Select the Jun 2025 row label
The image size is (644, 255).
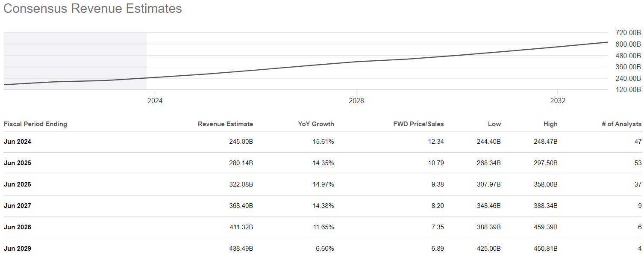pos(18,163)
